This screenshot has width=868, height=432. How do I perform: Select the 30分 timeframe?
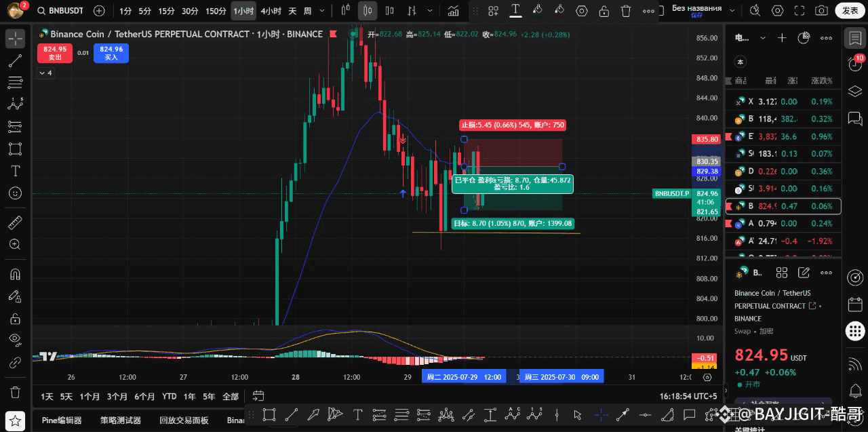pos(190,11)
